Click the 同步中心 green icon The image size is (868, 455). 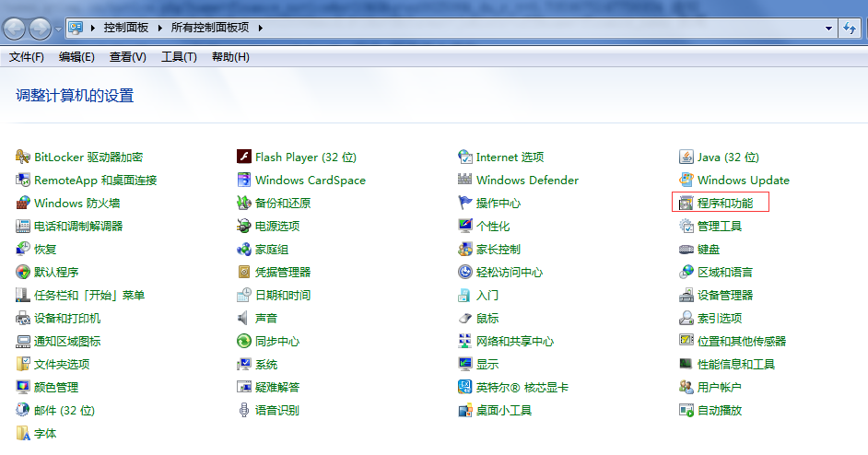244,341
